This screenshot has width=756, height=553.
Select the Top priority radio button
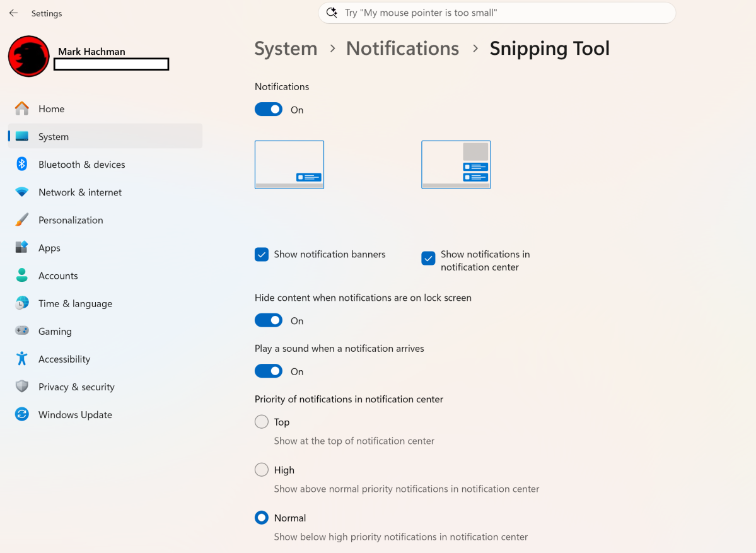(261, 421)
